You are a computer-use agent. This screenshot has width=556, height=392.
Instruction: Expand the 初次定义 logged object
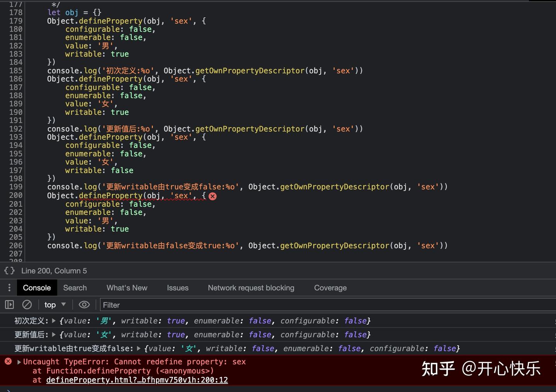[x=54, y=321]
